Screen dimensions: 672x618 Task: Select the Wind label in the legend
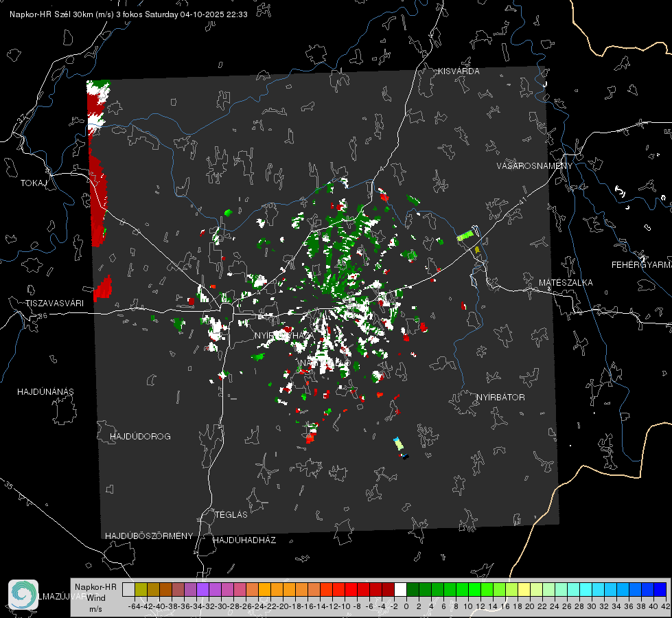tap(96, 598)
